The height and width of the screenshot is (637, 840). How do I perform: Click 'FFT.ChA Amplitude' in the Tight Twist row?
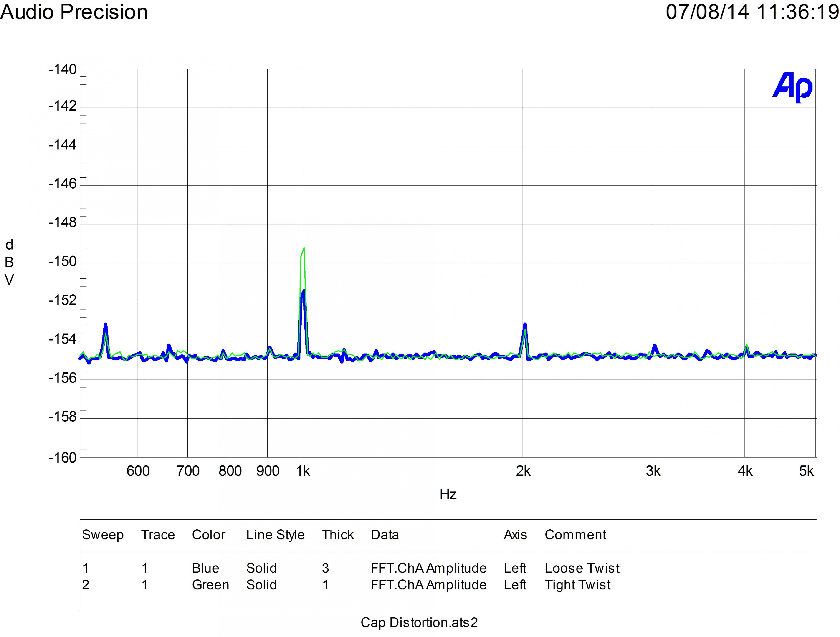pos(428,585)
